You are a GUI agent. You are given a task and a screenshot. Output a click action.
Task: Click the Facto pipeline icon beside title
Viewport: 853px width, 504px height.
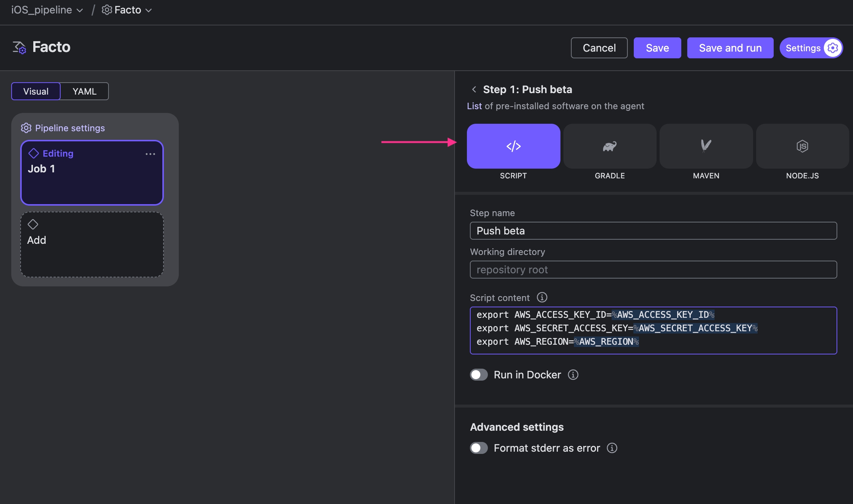point(19,47)
